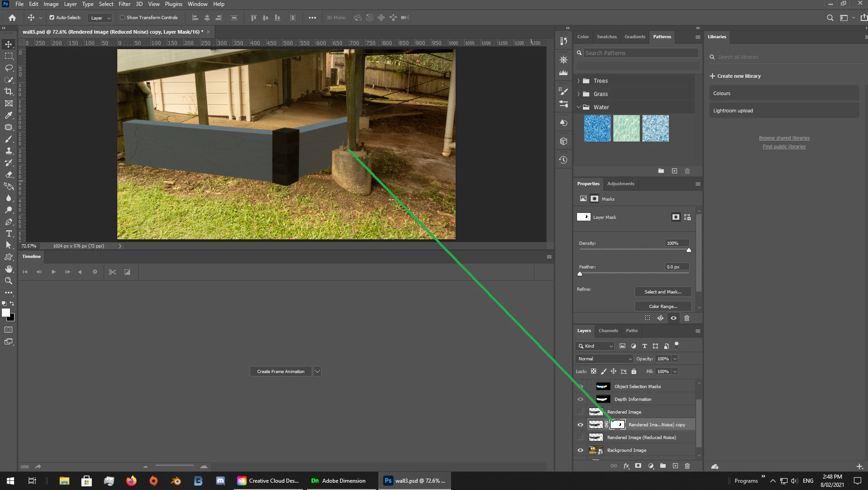Select the Clone Stamp tool
868x490 pixels.
[9, 151]
